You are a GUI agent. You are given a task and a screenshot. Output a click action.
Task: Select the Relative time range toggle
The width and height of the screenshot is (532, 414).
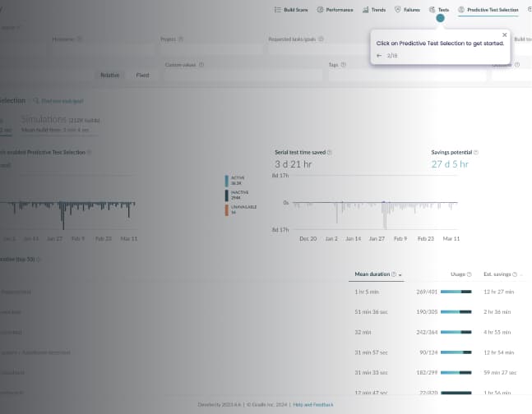(x=109, y=75)
